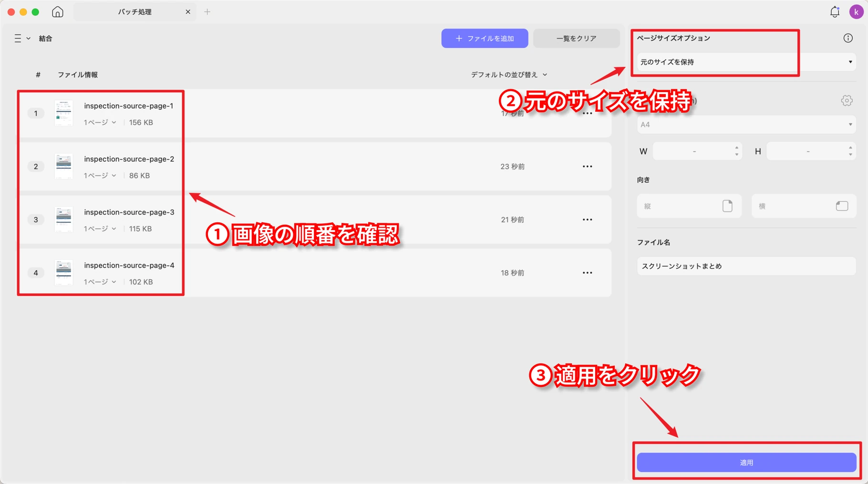Open more options for inspection-source-page-4

pyautogui.click(x=587, y=273)
